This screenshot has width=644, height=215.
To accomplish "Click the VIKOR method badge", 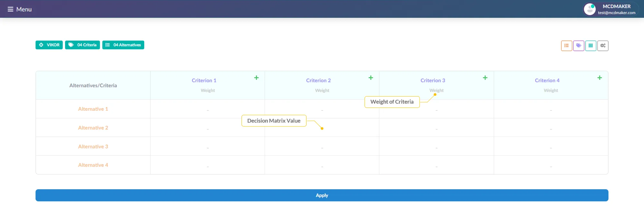I will 49,45.
